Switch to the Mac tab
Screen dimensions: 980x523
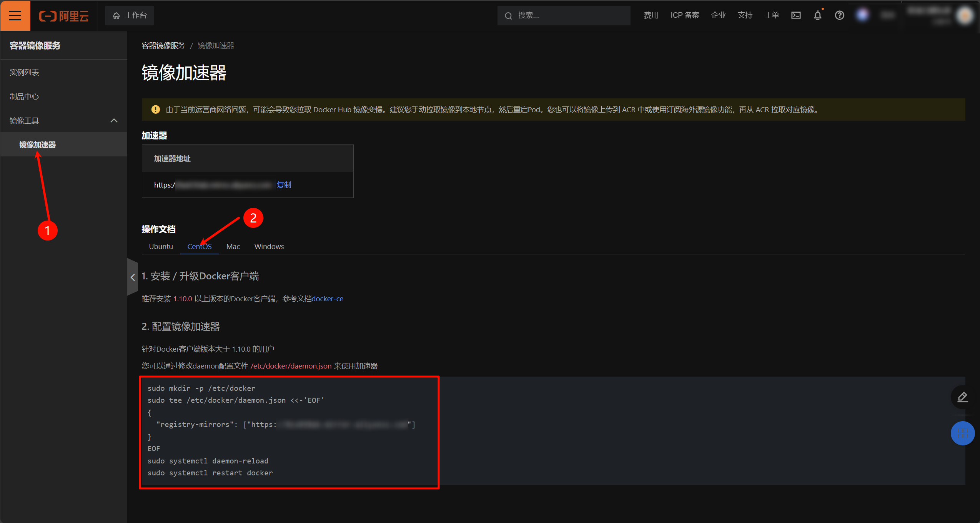click(233, 246)
